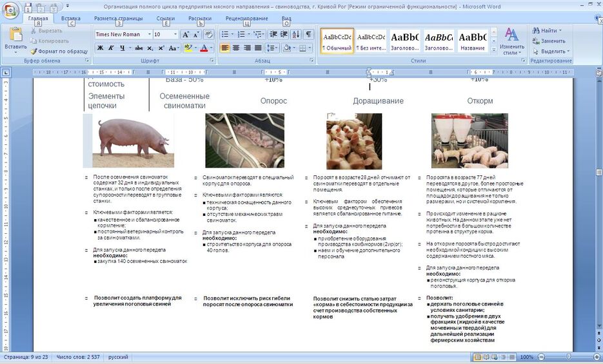Open the red font color swatch
This screenshot has height=364, width=603.
tap(204, 48)
